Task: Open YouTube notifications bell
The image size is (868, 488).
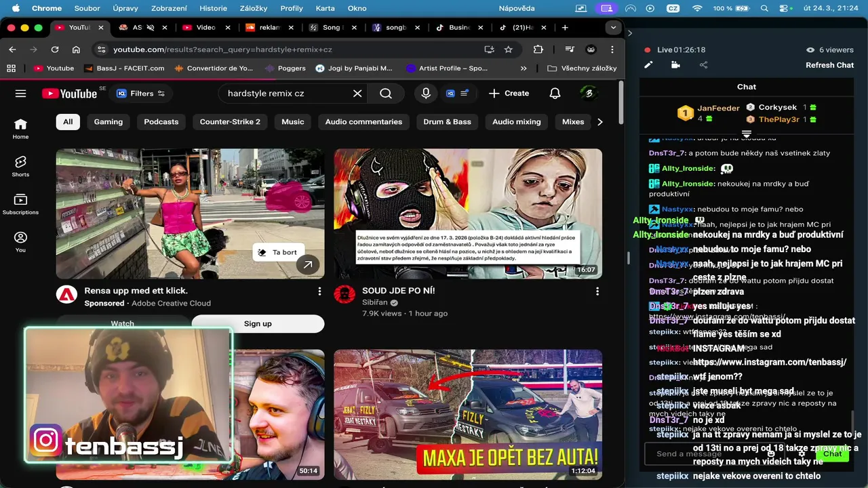Action: coord(555,94)
